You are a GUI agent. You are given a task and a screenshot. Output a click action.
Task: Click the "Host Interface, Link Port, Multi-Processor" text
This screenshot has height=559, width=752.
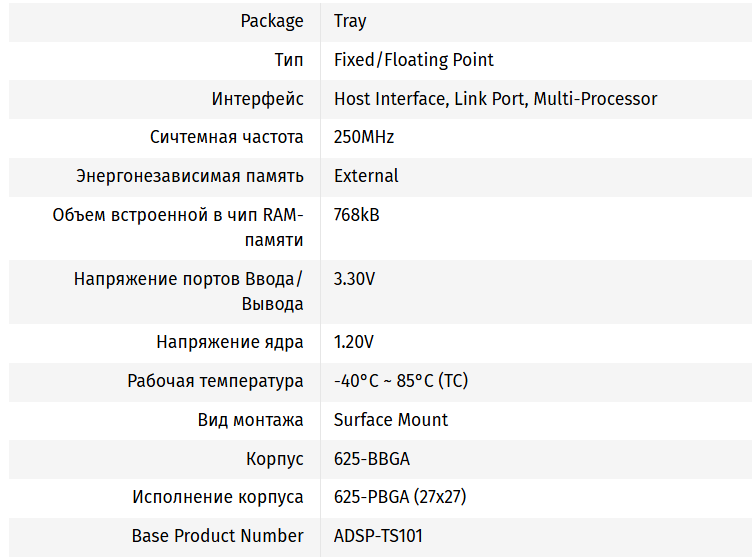click(495, 99)
